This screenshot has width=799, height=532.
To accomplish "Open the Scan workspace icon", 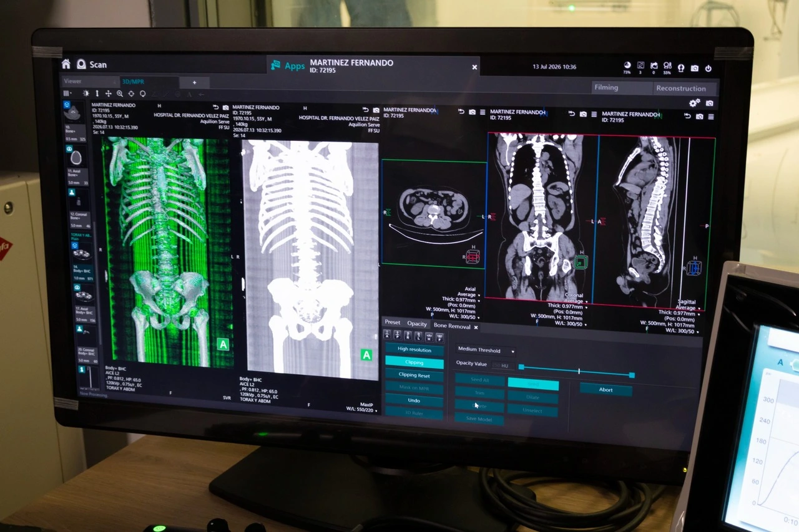I will pyautogui.click(x=81, y=64).
